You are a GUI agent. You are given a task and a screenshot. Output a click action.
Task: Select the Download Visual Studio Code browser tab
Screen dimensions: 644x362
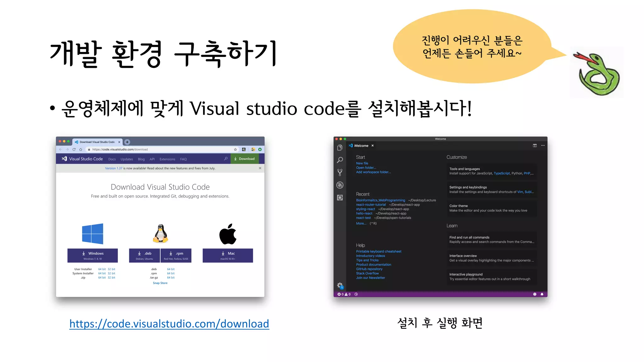pyautogui.click(x=97, y=142)
